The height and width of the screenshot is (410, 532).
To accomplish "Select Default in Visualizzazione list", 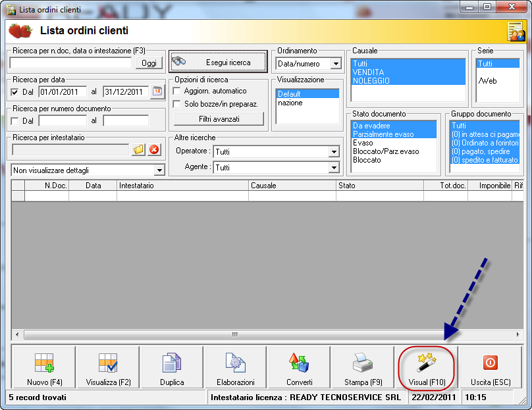I will [307, 94].
